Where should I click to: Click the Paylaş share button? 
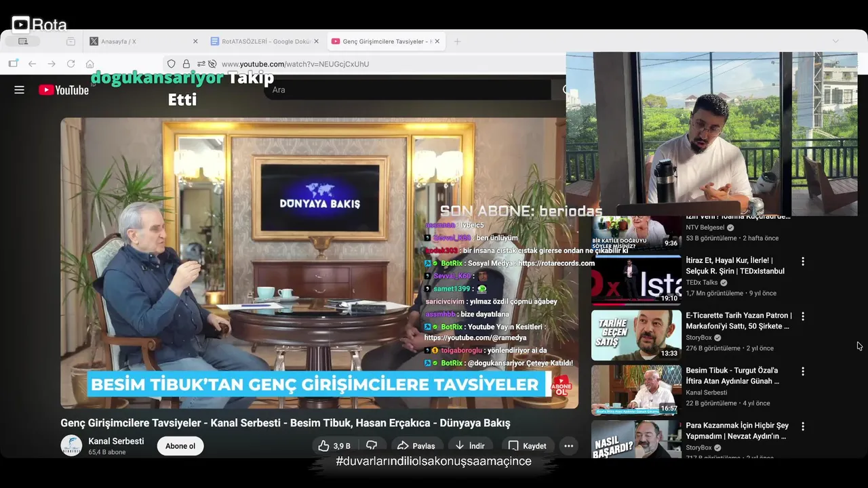click(416, 446)
